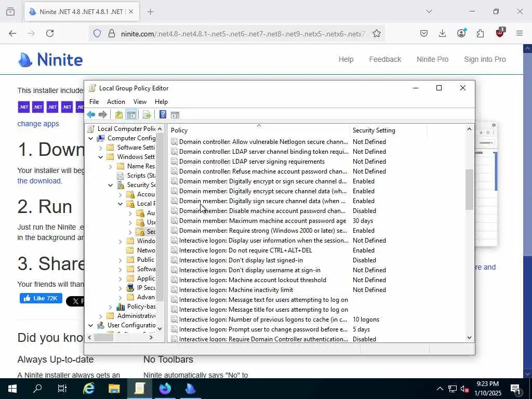532x399 pixels.
Task: Open the Action menu
Action: click(116, 102)
